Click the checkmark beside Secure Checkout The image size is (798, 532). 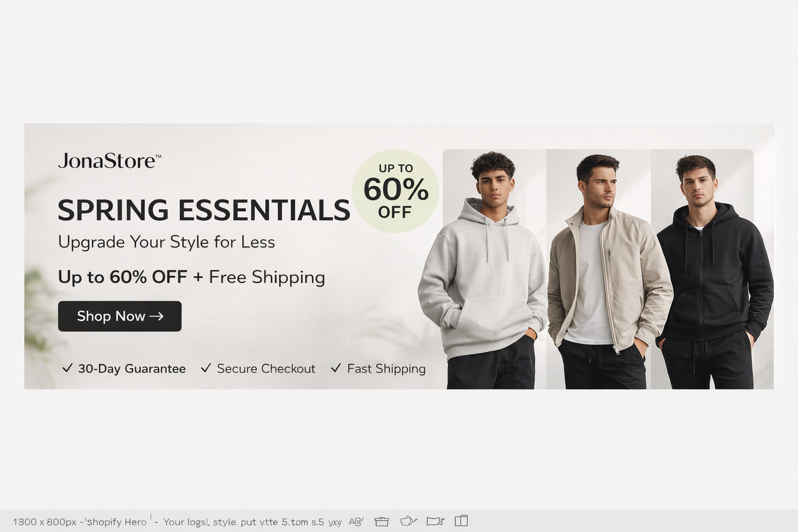coord(206,368)
